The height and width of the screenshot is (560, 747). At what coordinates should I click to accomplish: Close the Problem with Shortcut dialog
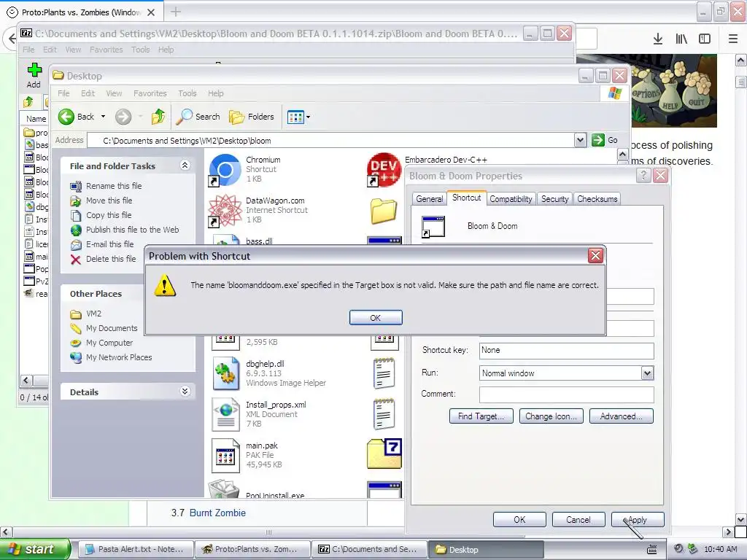595,256
